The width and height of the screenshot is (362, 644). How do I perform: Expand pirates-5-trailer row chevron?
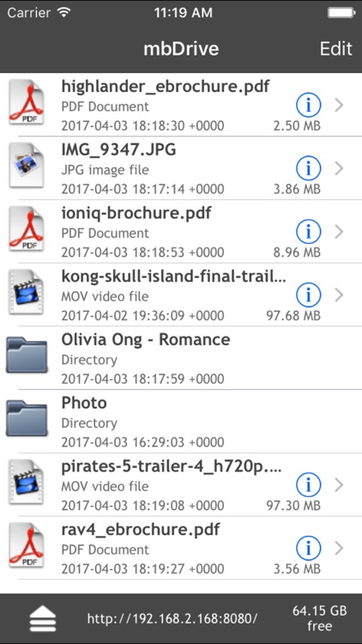[339, 485]
